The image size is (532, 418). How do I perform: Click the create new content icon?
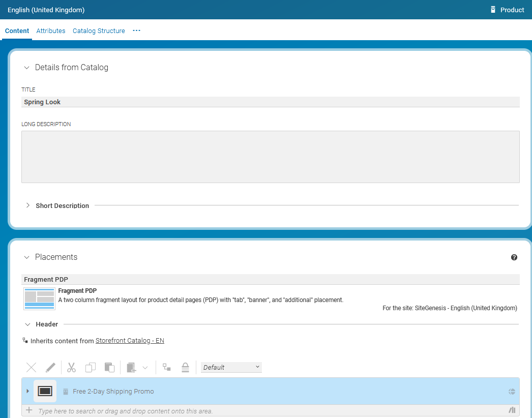(132, 367)
